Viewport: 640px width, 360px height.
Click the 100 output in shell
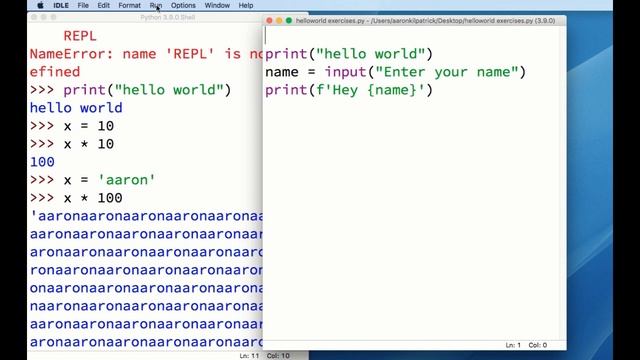[x=42, y=162]
